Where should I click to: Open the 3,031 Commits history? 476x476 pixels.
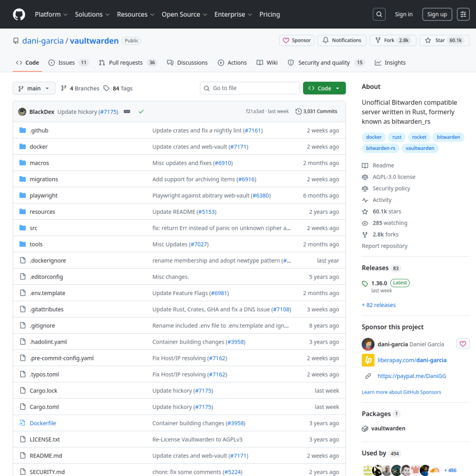point(317,111)
